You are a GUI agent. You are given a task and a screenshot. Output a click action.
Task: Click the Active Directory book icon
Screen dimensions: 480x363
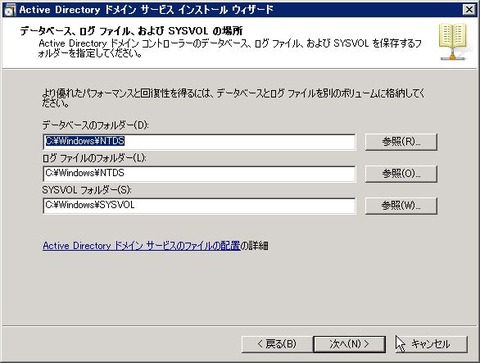[x=453, y=41]
